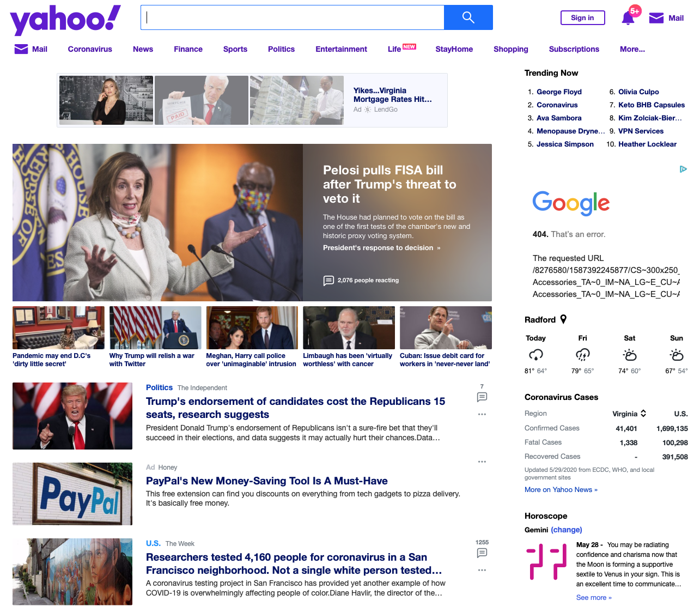700x613 pixels.
Task: Click the Radford location pin icon
Action: (563, 319)
